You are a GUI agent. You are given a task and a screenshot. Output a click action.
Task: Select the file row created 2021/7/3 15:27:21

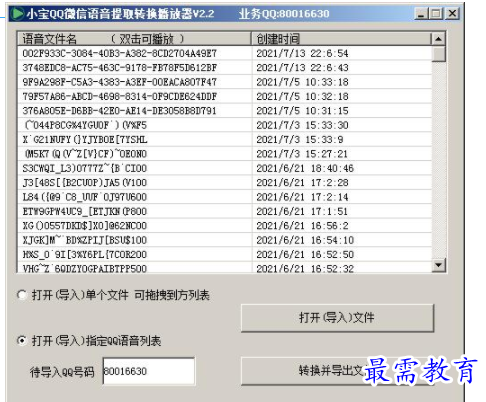pyautogui.click(x=225, y=154)
